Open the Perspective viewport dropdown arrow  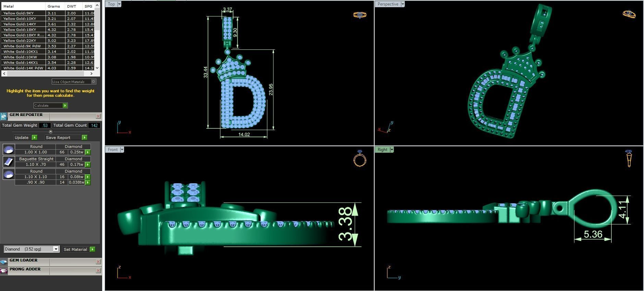[x=403, y=4]
